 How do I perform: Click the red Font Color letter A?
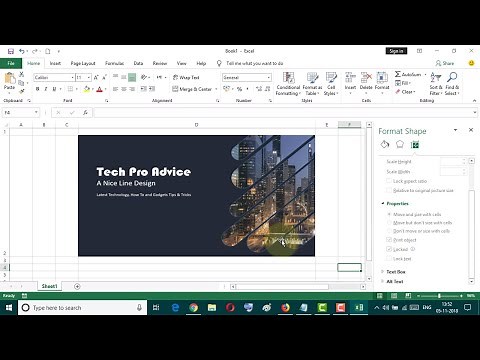99,89
